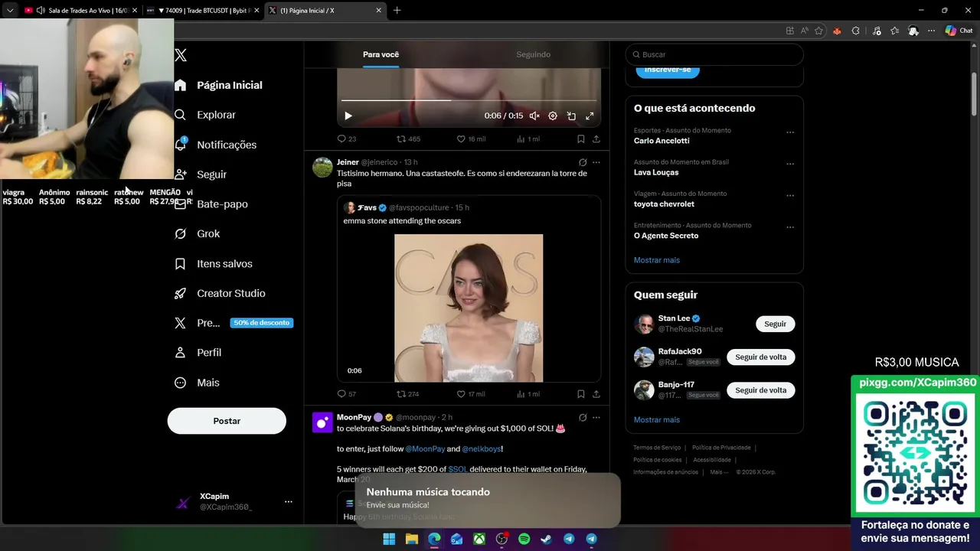The height and width of the screenshot is (551, 980).
Task: Reply to the top video post with 23 replies
Action: [347, 139]
